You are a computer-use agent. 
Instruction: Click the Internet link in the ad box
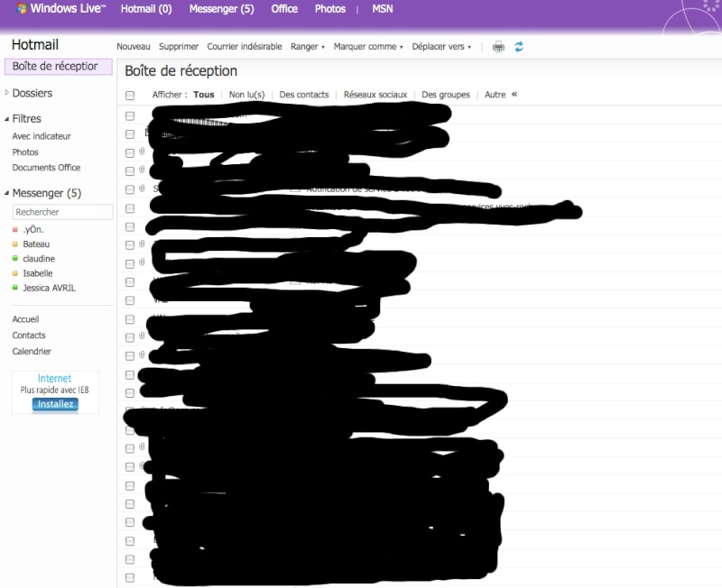(54, 378)
